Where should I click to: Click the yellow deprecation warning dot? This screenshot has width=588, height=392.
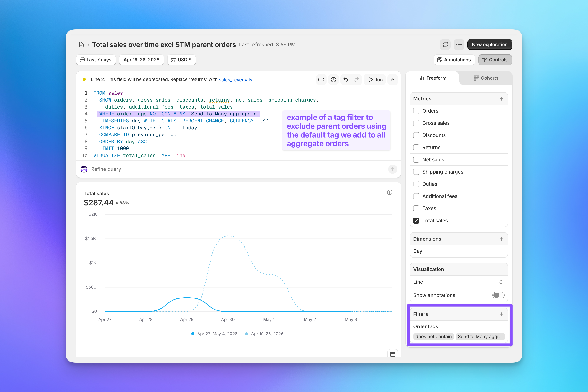click(x=85, y=79)
